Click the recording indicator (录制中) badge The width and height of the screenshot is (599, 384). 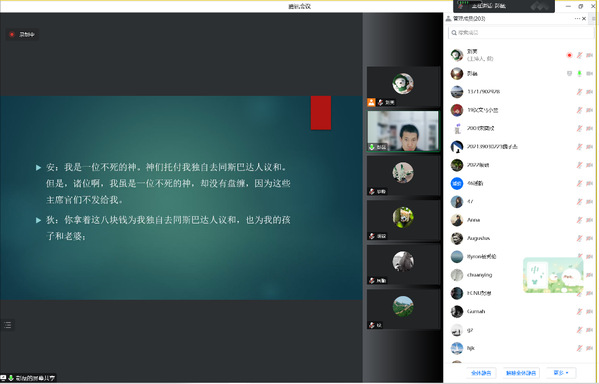pyautogui.click(x=22, y=34)
